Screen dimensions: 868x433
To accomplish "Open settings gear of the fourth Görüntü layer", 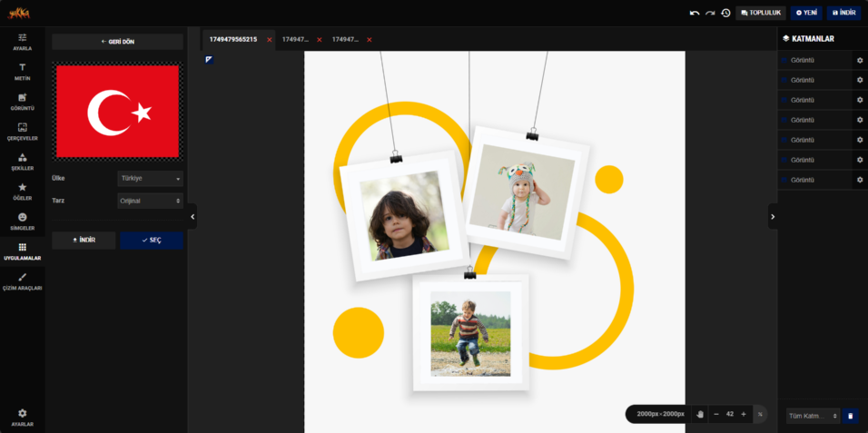I will pos(860,120).
